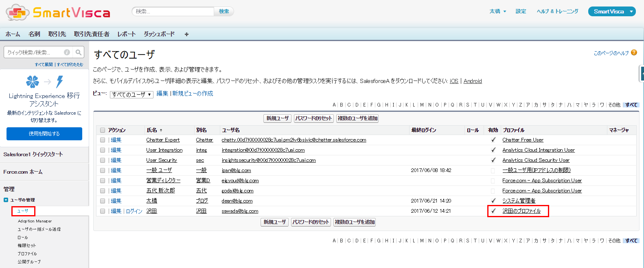Click the top パスワードのリセット button
Screen dimensions: 644x268
coord(314,118)
